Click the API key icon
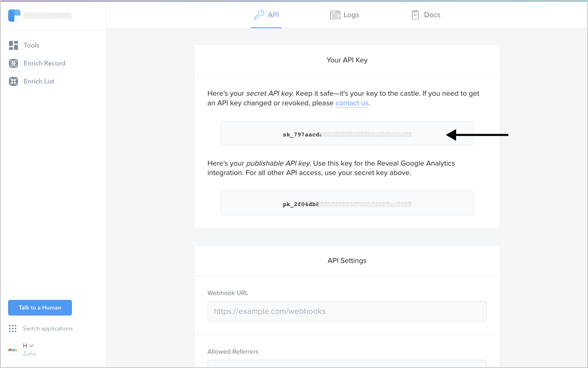Screen dimensions: 588x368 pos(259,15)
